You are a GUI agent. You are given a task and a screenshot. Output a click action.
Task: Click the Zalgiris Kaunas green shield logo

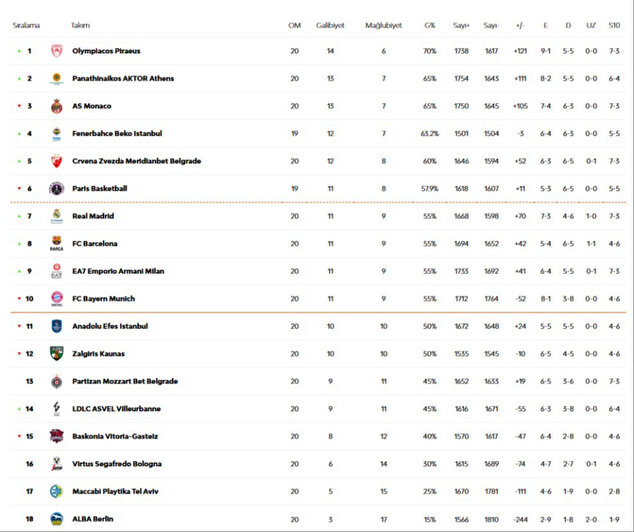click(57, 353)
